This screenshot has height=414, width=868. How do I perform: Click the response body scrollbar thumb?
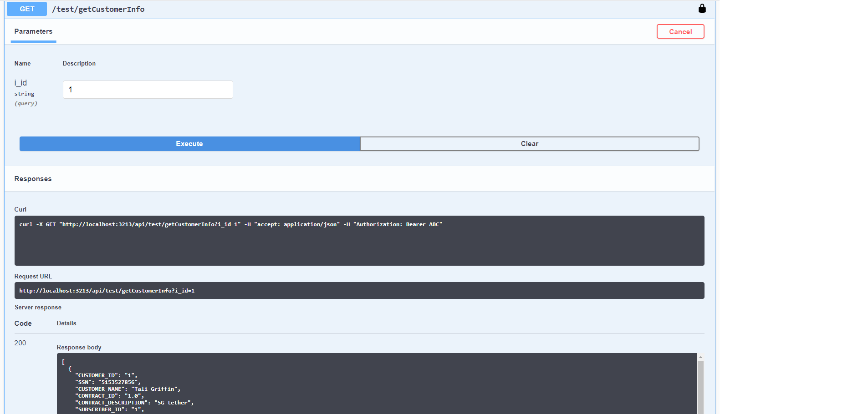pyautogui.click(x=700, y=387)
